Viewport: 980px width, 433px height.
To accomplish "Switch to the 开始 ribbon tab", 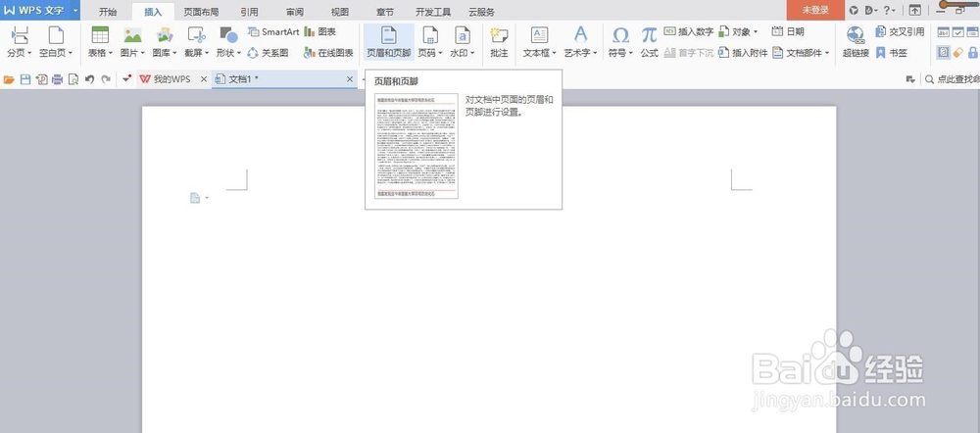I will click(x=108, y=12).
